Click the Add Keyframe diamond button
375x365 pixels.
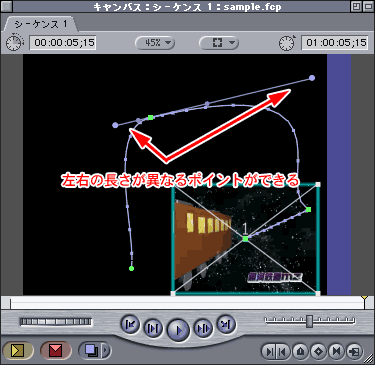point(319,351)
